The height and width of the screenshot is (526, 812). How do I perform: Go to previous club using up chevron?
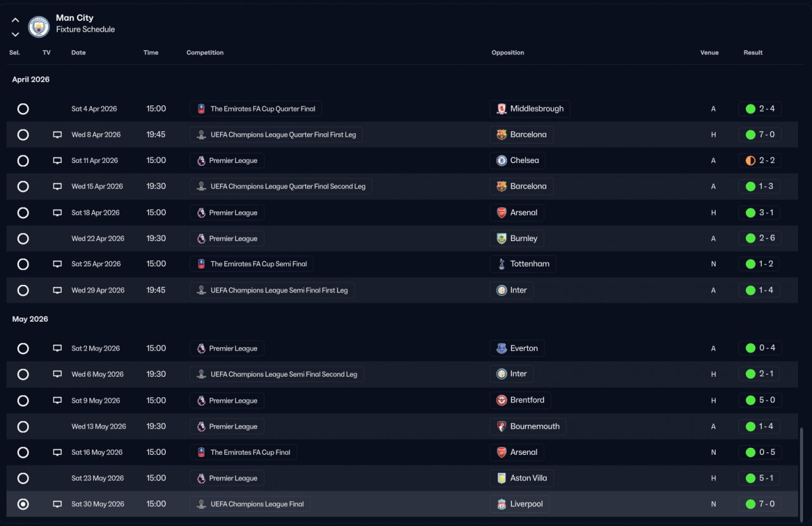click(15, 20)
